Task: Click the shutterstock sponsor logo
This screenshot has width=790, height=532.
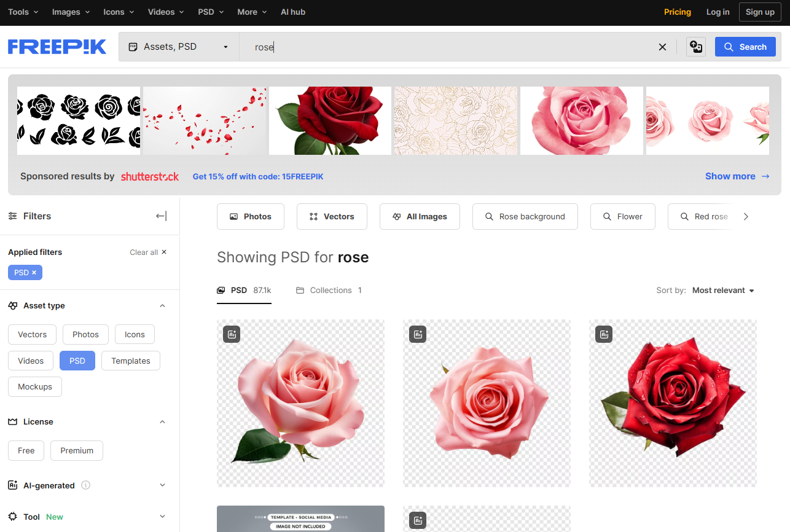Action: click(x=150, y=176)
